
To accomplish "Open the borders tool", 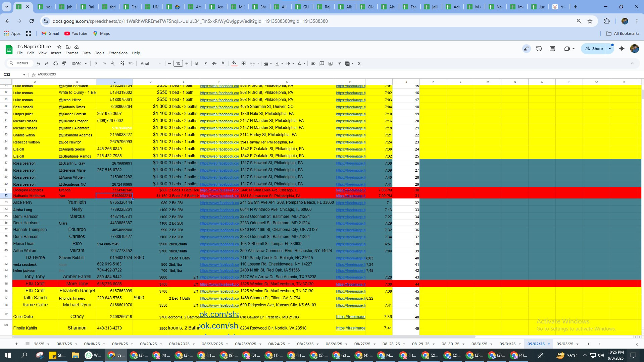I will click(244, 63).
